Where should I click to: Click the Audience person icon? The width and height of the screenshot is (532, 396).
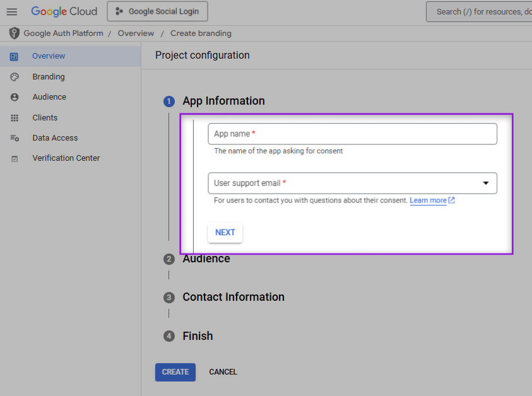point(15,97)
